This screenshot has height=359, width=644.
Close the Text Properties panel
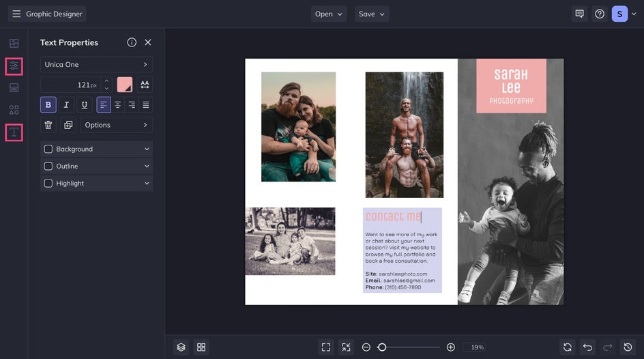148,42
